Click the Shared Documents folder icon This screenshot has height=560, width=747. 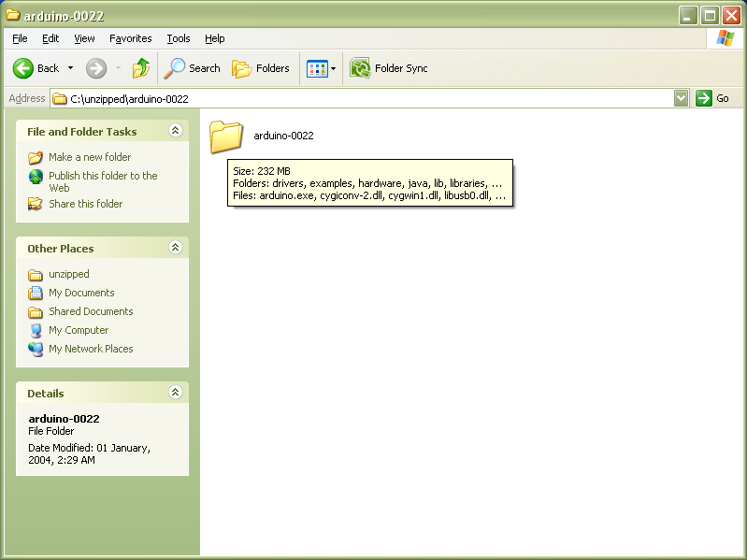point(36,312)
